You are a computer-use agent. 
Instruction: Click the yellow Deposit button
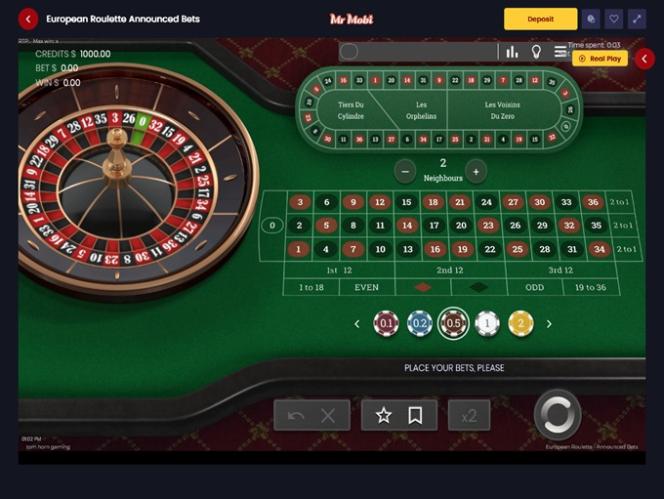[540, 19]
